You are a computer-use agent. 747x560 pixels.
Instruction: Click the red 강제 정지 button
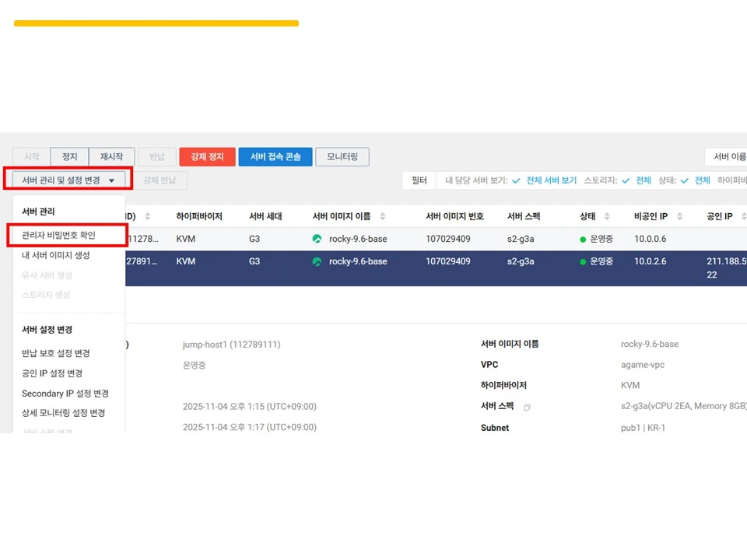[207, 156]
